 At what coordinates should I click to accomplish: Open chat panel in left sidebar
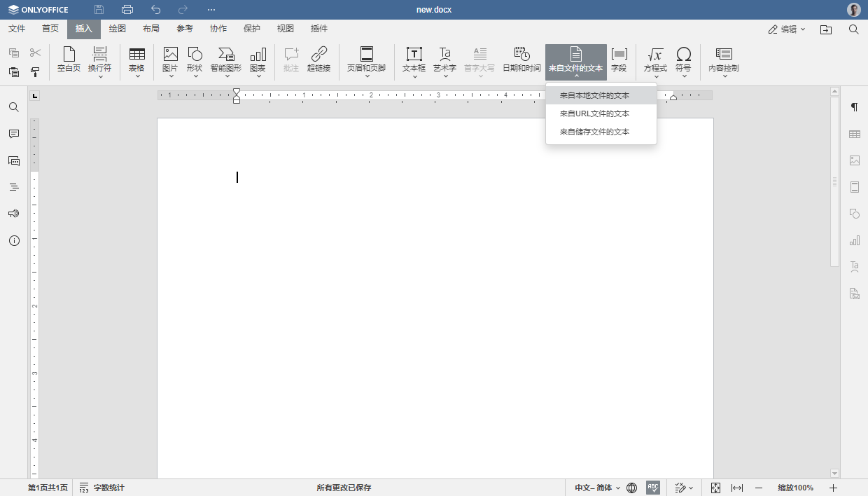14,160
